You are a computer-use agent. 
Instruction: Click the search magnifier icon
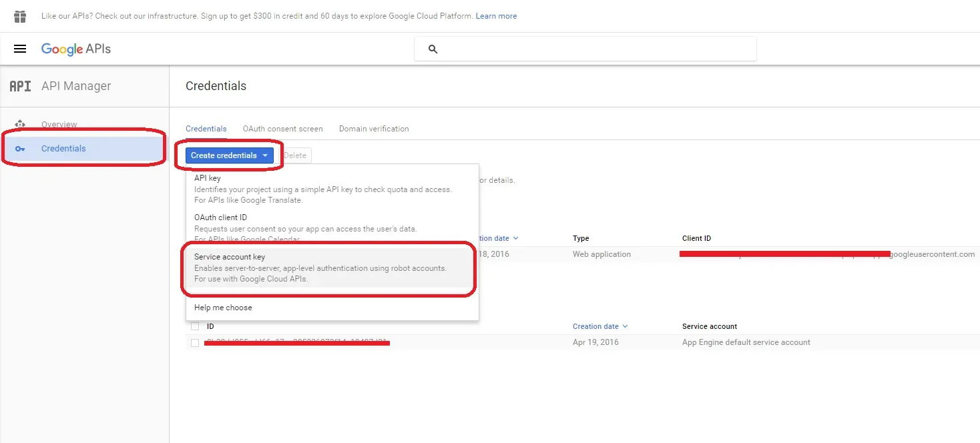pos(433,49)
